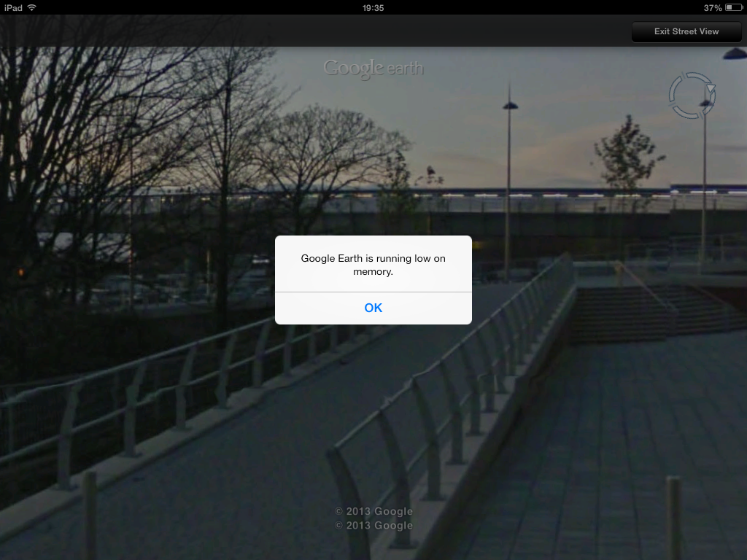Tap the 'Google Earth is running low on memory.' message

(x=373, y=265)
